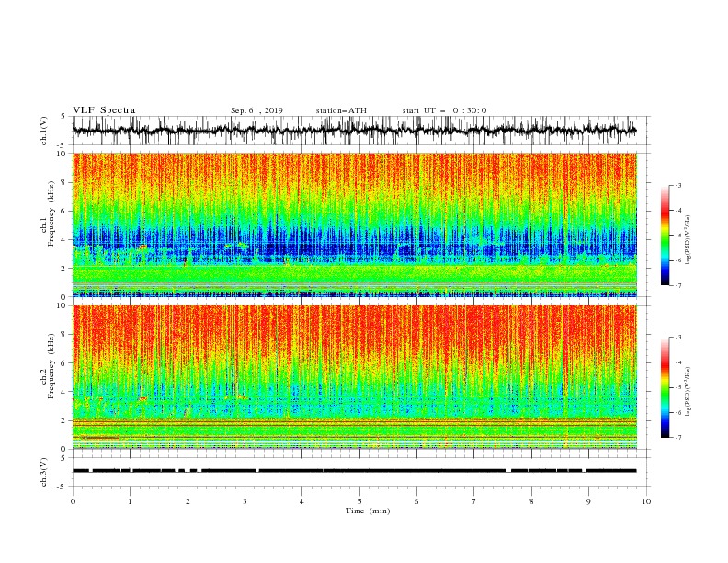
Task: Click the ch.1 spectrogram plot
Action: (x=355, y=224)
